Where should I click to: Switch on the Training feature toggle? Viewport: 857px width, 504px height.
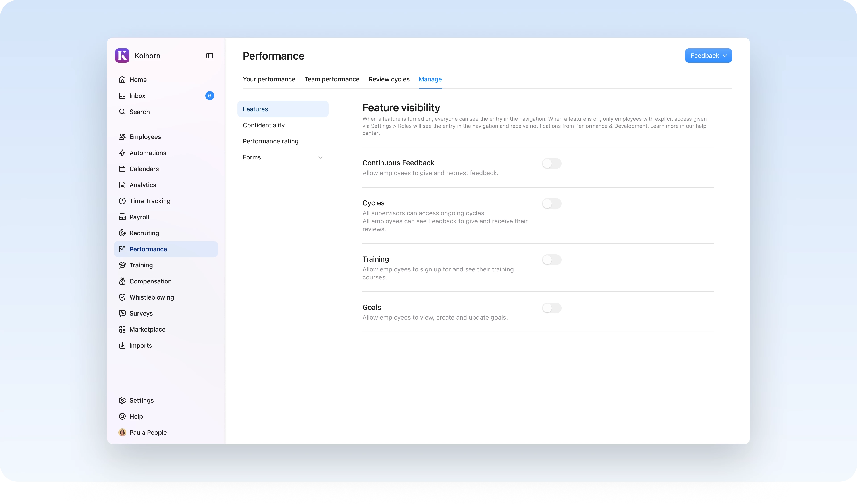tap(551, 260)
